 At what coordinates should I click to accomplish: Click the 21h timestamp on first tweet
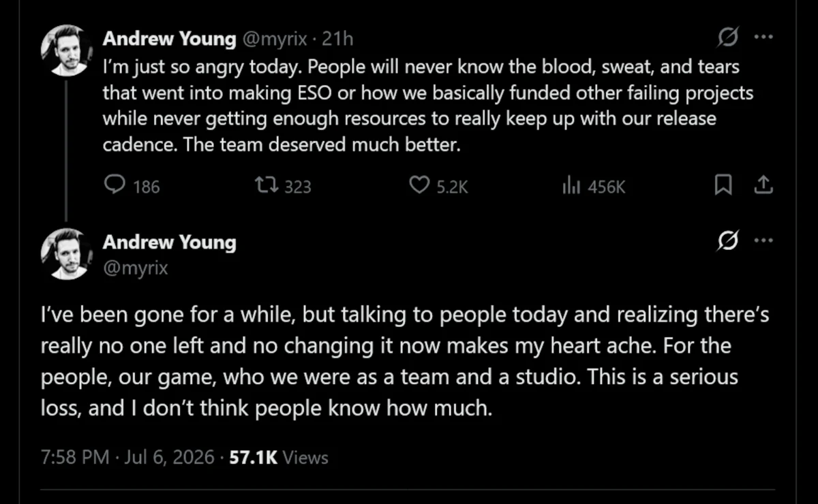click(x=337, y=40)
